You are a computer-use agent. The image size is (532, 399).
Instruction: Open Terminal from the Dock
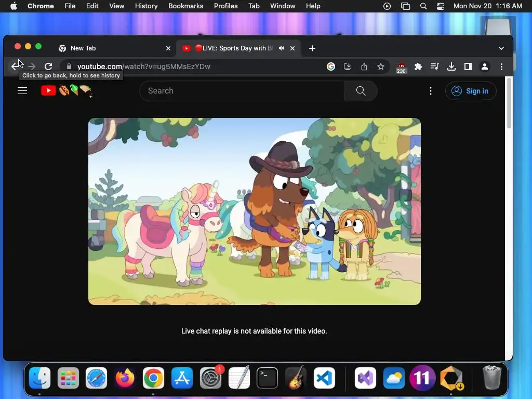click(268, 378)
